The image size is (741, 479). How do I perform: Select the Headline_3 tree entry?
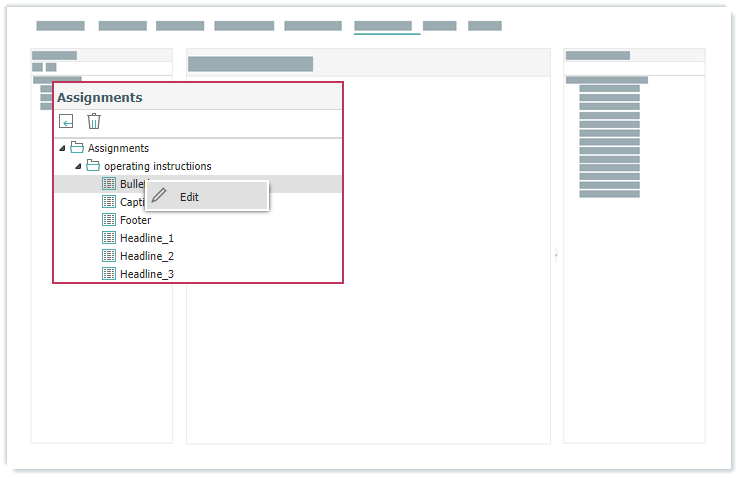tap(146, 274)
